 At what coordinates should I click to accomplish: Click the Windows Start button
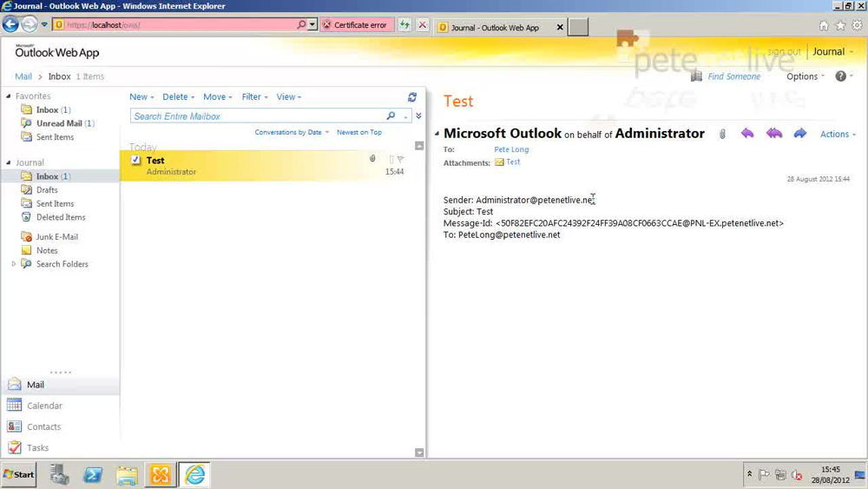point(19,474)
